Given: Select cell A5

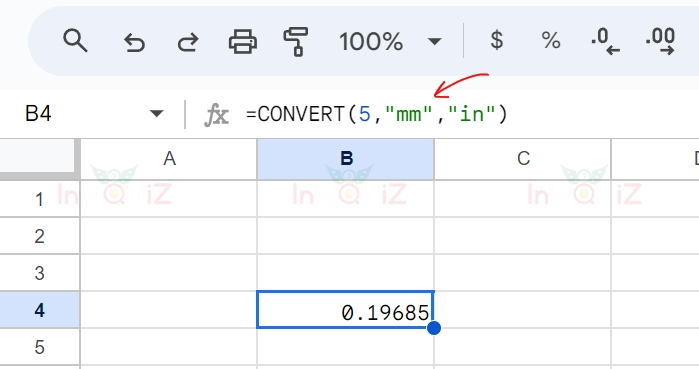Looking at the screenshot, I should [169, 347].
